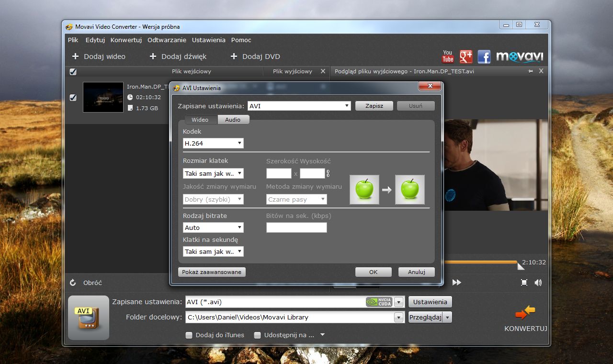The width and height of the screenshot is (613, 364).
Task: Open the Przeglądaj button dropdown arrow
Action: (x=447, y=317)
